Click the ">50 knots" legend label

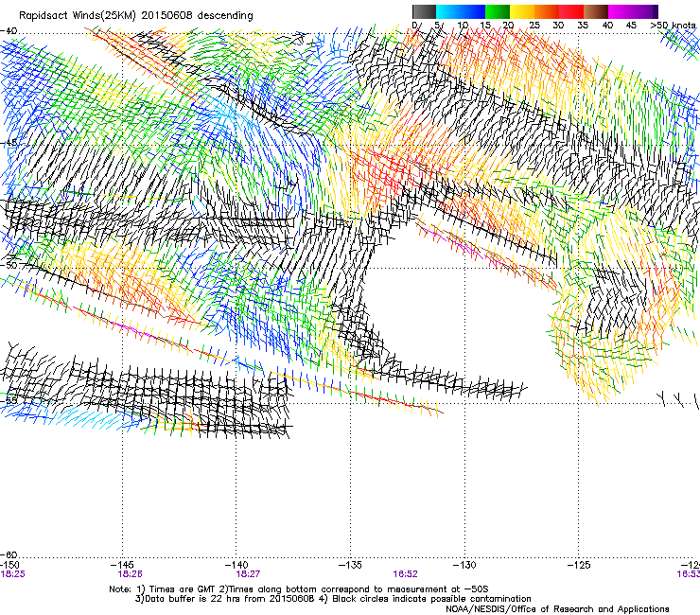tap(673, 25)
